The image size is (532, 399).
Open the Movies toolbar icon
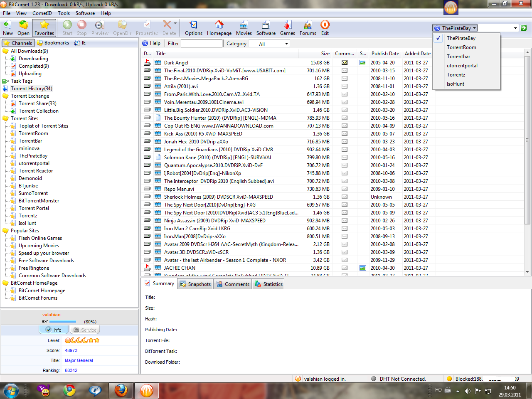(x=244, y=28)
